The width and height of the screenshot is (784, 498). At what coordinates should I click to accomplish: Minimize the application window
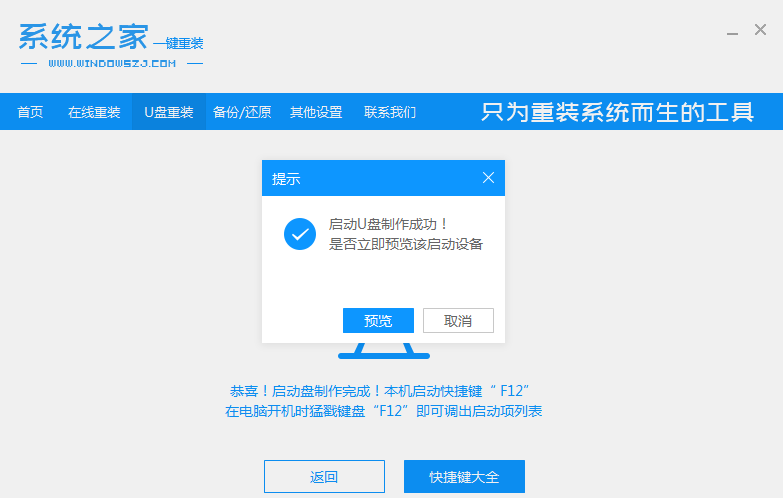coord(732,30)
